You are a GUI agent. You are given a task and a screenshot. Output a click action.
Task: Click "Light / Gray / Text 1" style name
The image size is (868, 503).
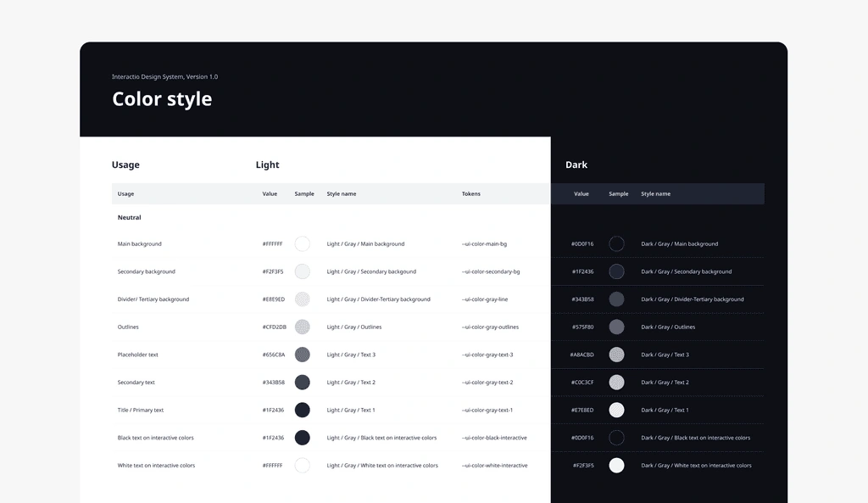click(351, 410)
